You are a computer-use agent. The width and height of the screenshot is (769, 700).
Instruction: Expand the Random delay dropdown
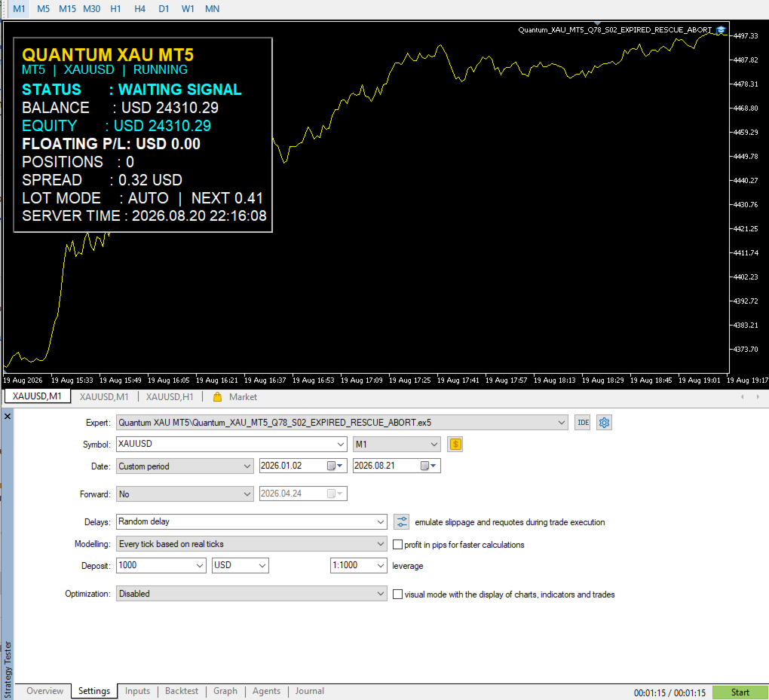[381, 522]
